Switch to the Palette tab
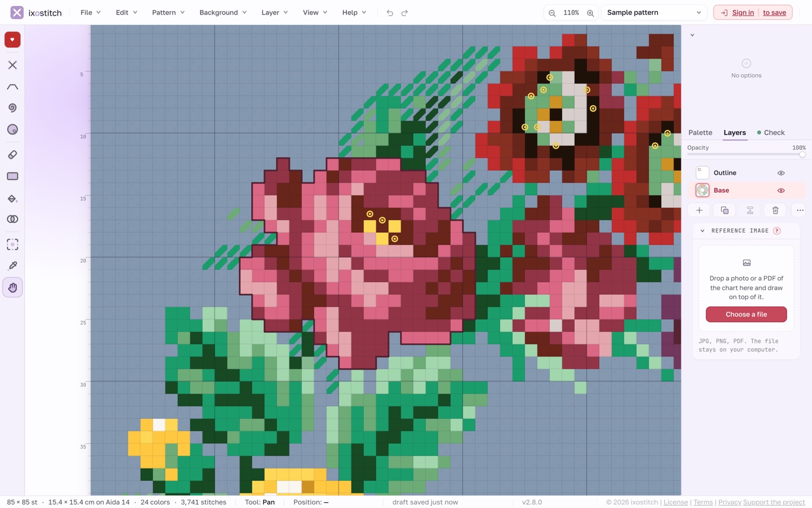This screenshot has width=812, height=508. coord(700,133)
